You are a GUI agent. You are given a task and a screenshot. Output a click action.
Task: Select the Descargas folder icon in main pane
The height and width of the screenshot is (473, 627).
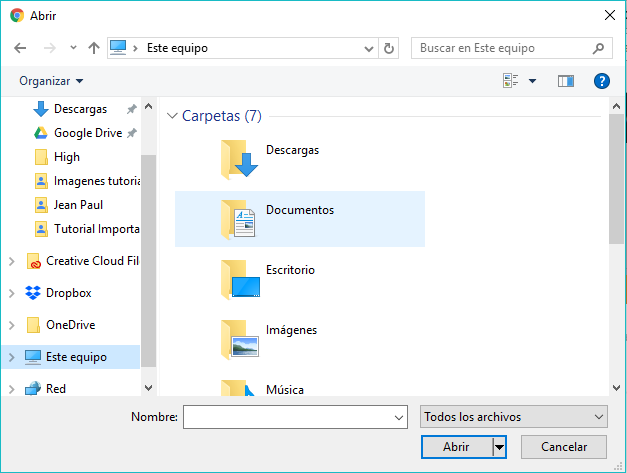(x=239, y=159)
